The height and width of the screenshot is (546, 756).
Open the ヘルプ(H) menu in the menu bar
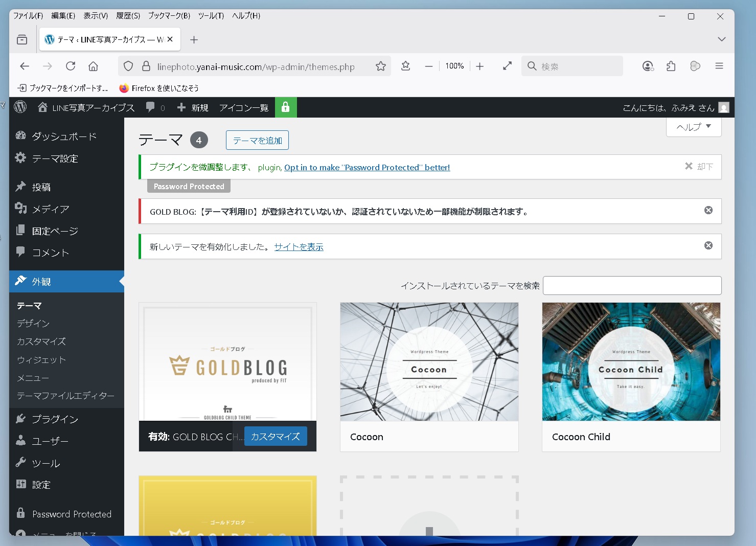click(x=246, y=16)
